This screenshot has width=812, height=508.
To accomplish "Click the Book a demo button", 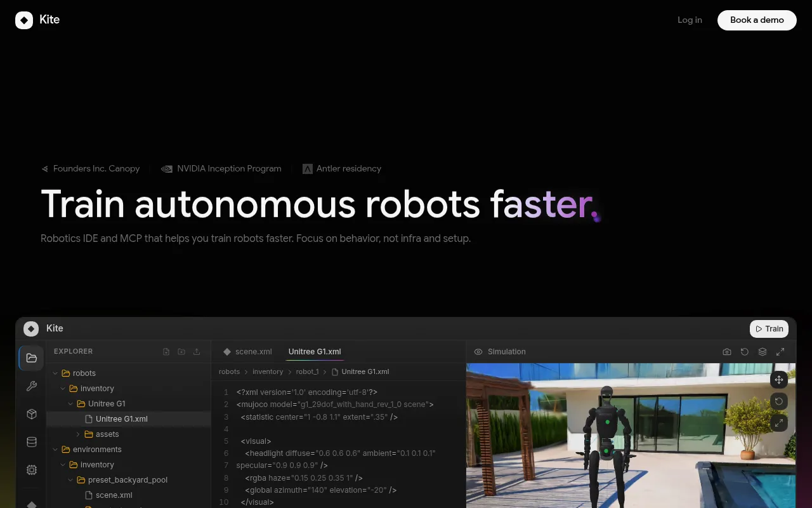I will click(757, 20).
